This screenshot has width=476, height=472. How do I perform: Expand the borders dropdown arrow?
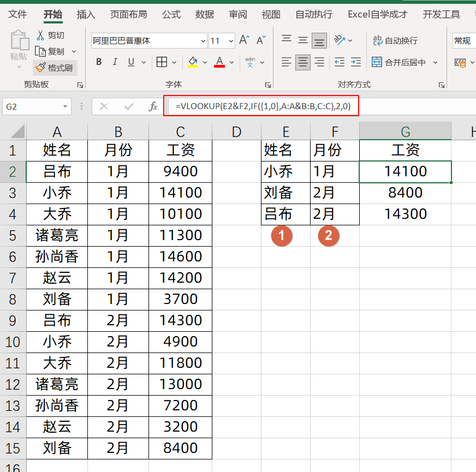click(x=174, y=63)
